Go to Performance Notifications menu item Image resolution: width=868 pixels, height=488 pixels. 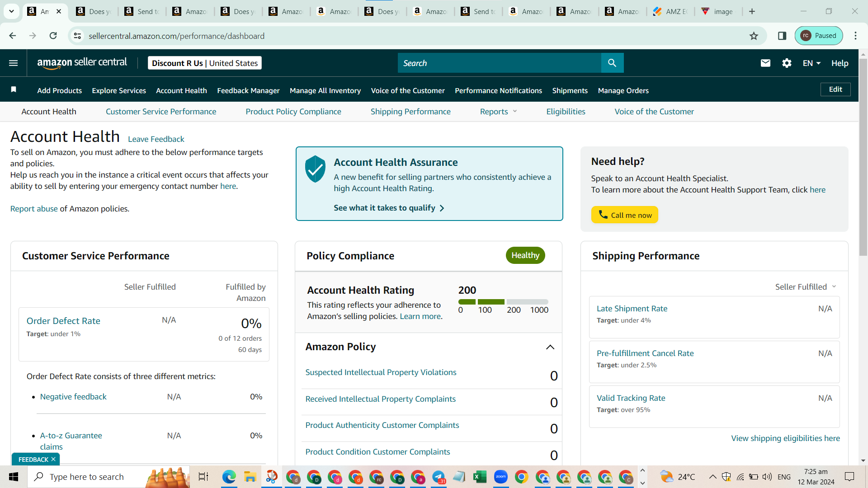(x=498, y=90)
